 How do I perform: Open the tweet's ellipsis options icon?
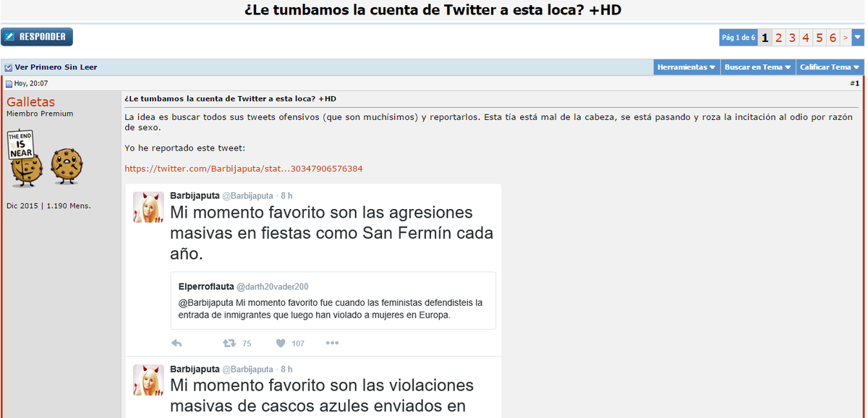[x=332, y=343]
